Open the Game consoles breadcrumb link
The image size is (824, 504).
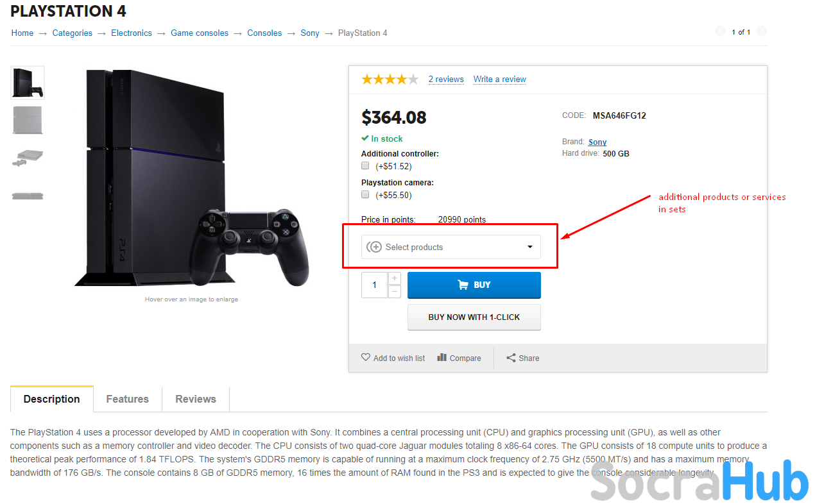(200, 33)
